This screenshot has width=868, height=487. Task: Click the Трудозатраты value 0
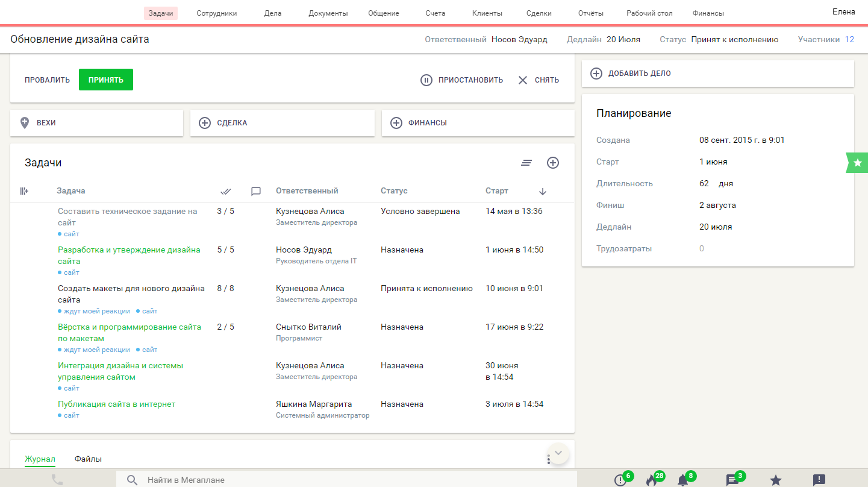(x=702, y=249)
